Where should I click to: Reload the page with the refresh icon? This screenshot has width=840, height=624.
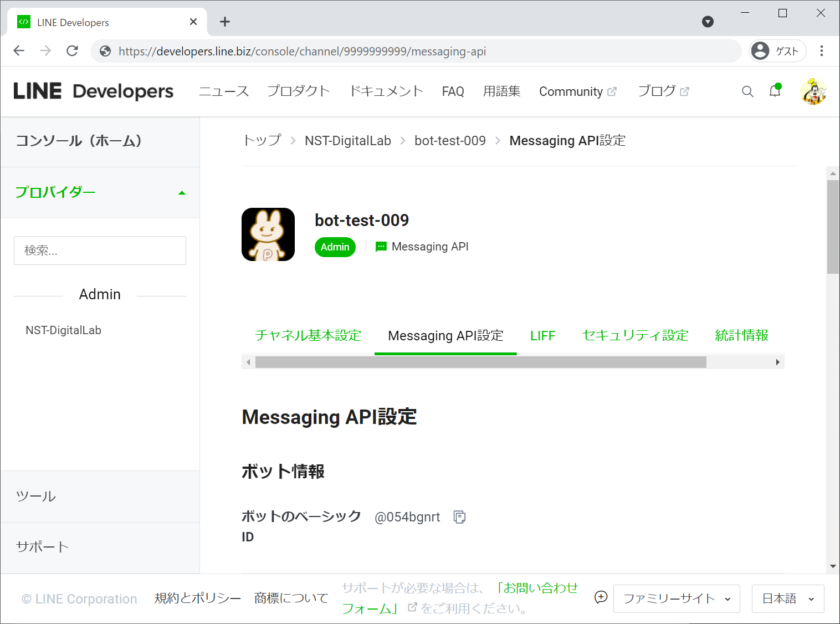click(72, 51)
